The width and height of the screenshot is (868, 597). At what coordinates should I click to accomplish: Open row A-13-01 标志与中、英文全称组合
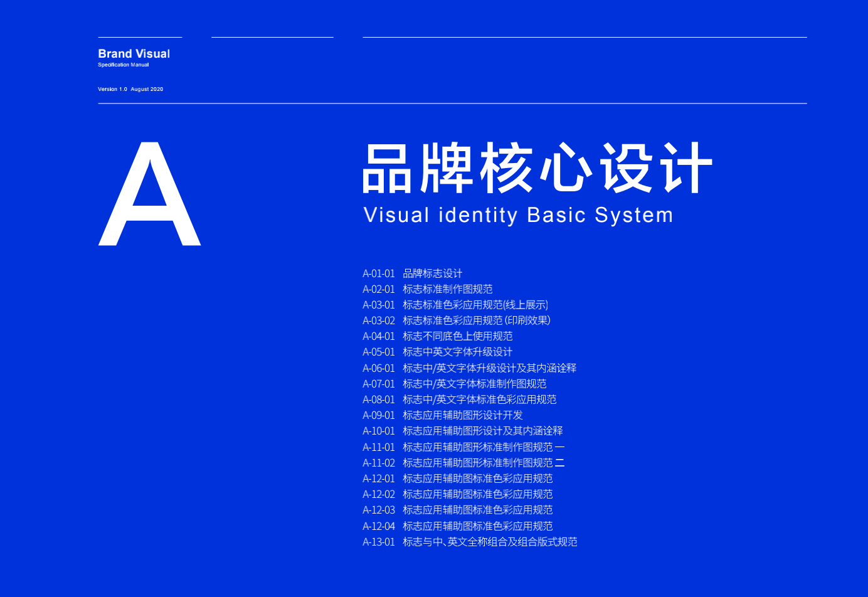click(x=470, y=542)
